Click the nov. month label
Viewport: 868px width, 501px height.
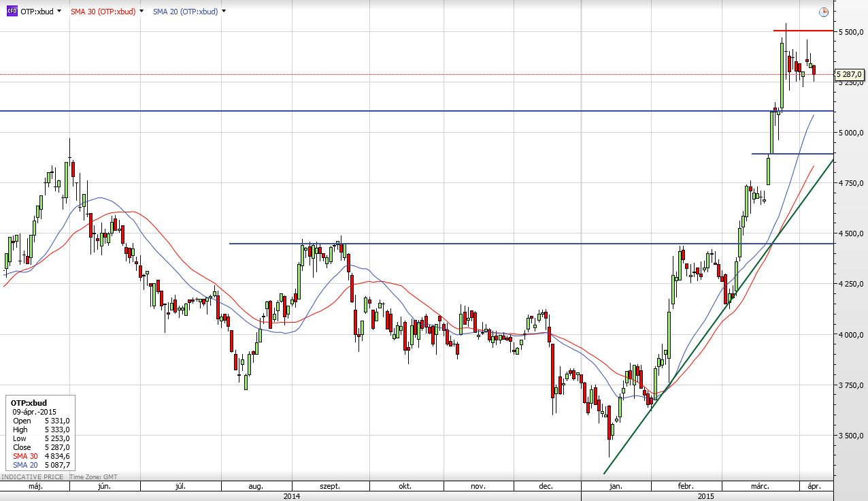click(x=478, y=486)
